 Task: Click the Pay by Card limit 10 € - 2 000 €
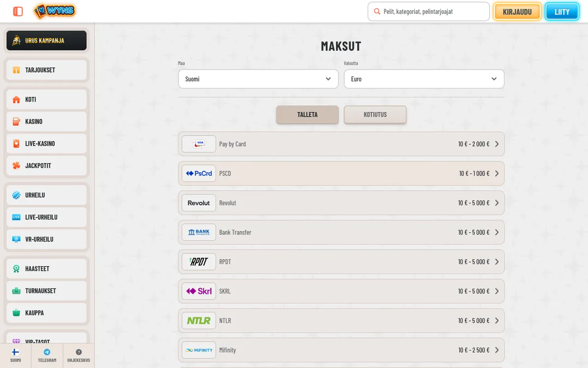474,144
